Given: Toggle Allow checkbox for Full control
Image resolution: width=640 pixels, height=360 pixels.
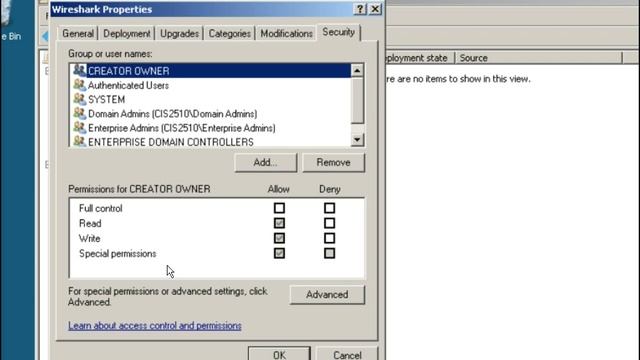Looking at the screenshot, I should [279, 208].
